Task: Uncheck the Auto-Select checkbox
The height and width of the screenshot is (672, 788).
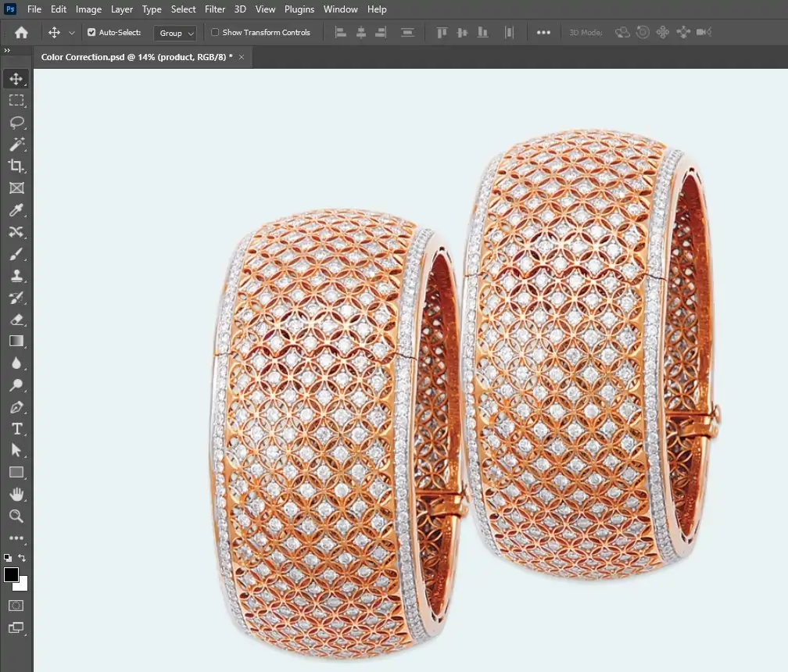Action: pyautogui.click(x=91, y=33)
